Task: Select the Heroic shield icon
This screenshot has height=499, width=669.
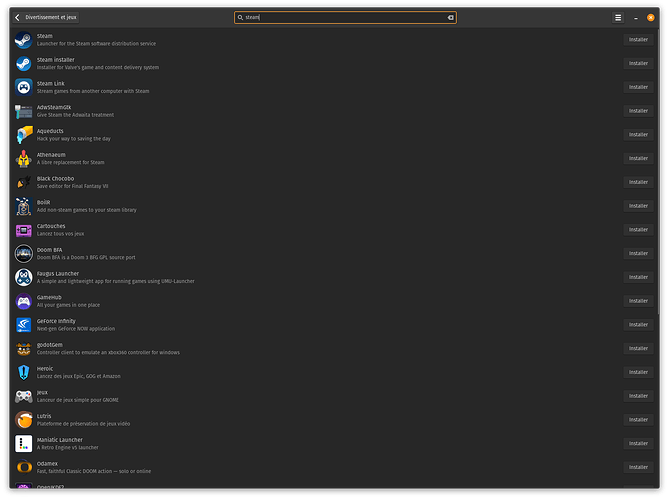Action: click(23, 372)
